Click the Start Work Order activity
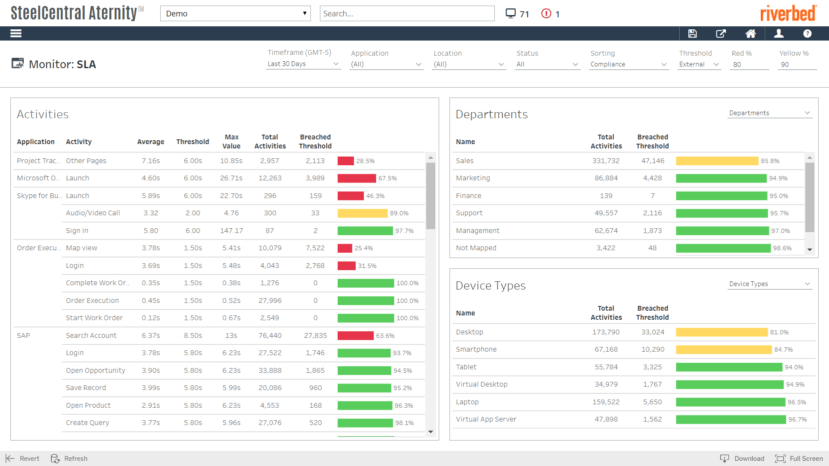The width and height of the screenshot is (829, 466). click(94, 318)
